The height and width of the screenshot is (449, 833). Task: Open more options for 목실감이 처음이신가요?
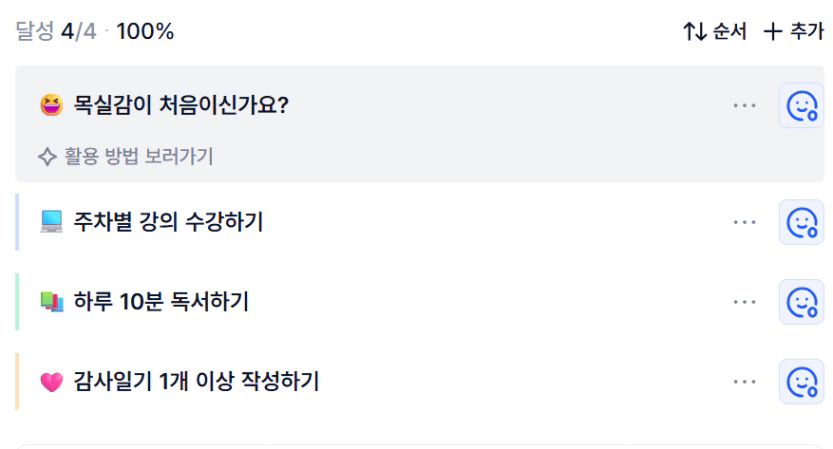[x=744, y=105]
